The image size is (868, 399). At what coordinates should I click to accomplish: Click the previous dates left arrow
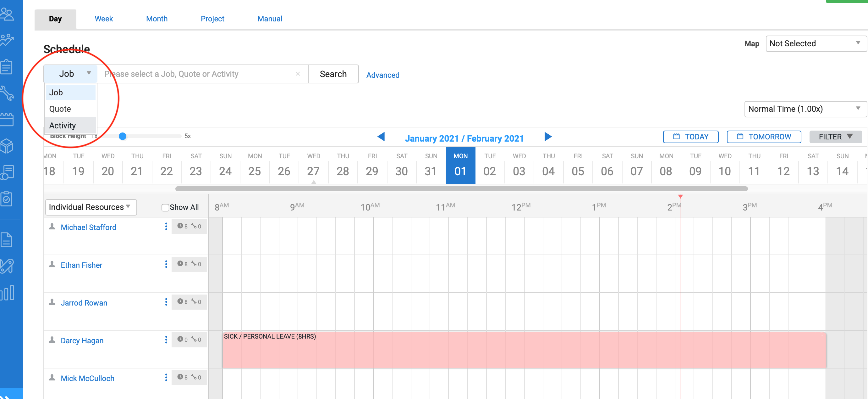point(381,137)
